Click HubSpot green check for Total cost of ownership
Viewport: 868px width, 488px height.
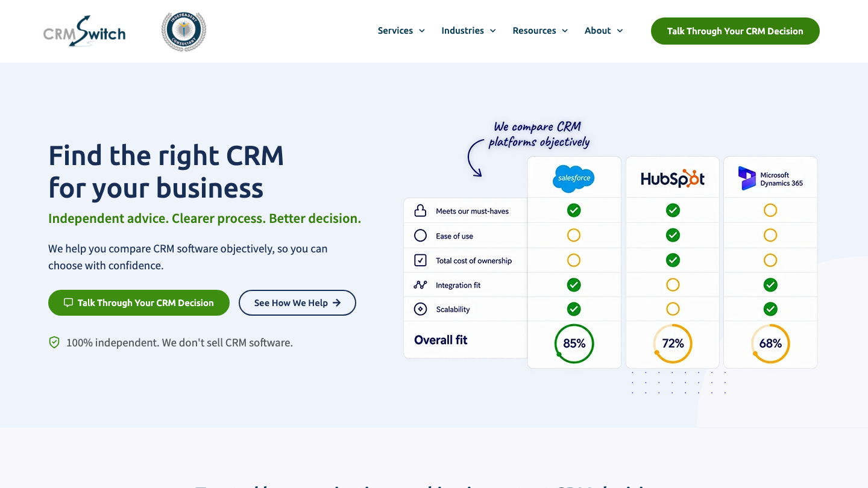pos(673,260)
